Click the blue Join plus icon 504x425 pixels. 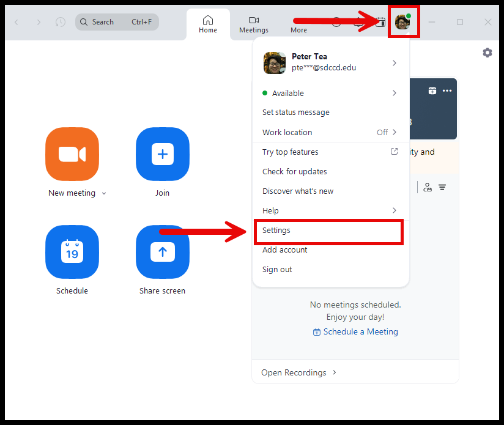[162, 154]
